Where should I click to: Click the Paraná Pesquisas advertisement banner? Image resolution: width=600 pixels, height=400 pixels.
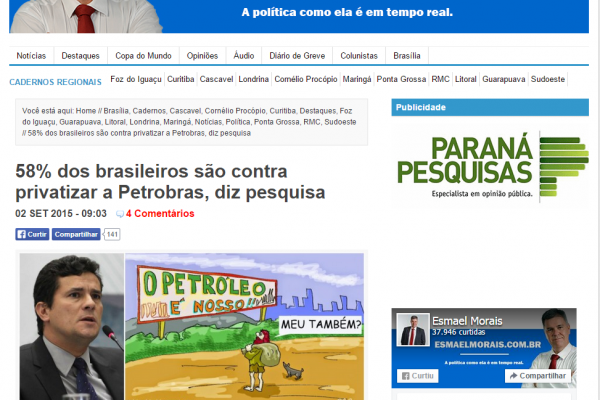pos(490,160)
